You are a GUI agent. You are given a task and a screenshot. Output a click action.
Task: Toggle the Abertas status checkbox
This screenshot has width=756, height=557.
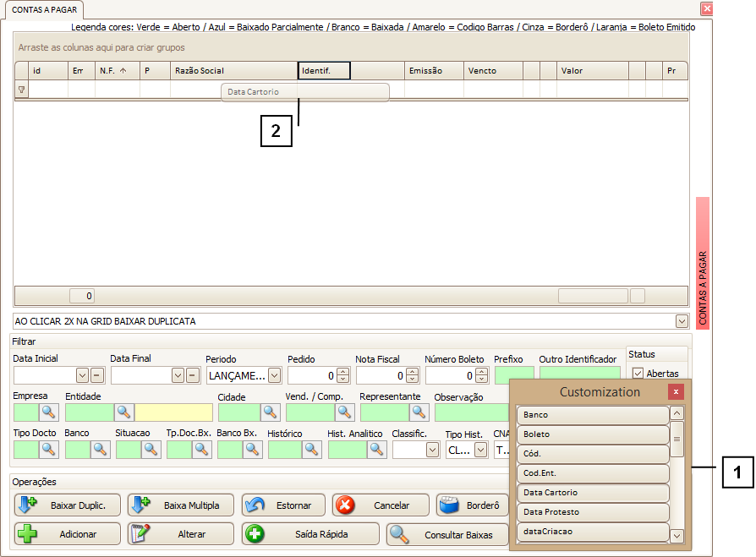click(x=638, y=374)
